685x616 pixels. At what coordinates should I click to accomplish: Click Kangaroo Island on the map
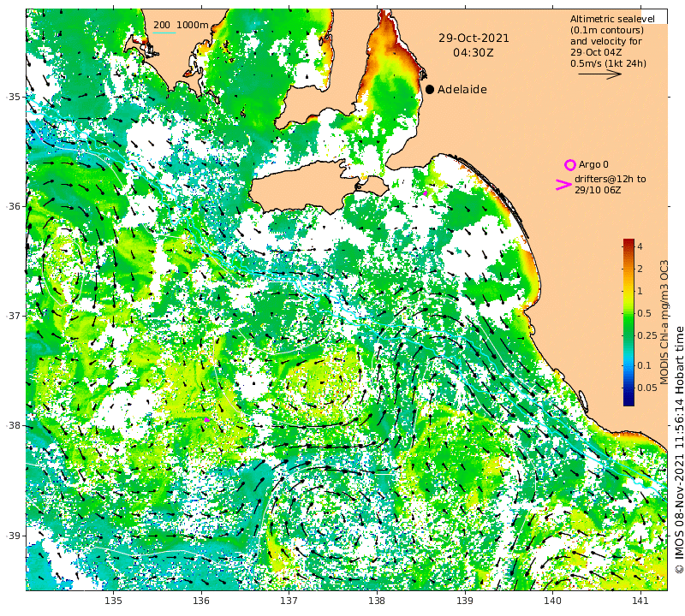pos(306,187)
